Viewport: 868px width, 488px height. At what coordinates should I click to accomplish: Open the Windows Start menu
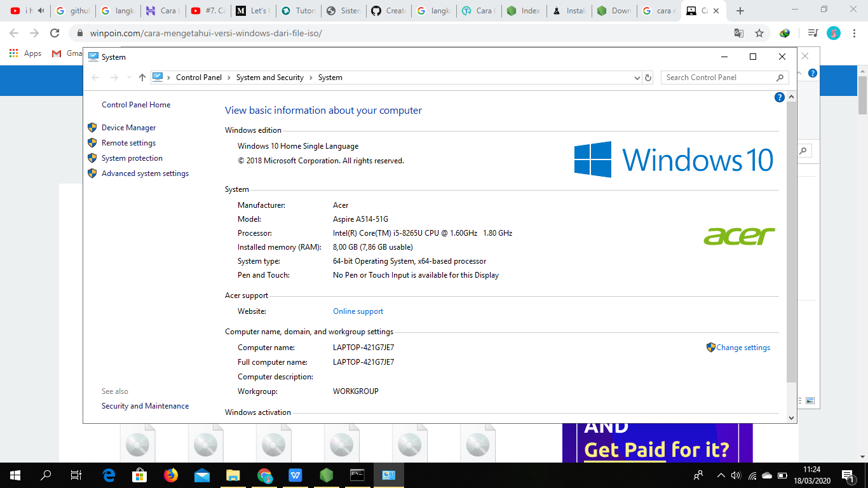15,475
